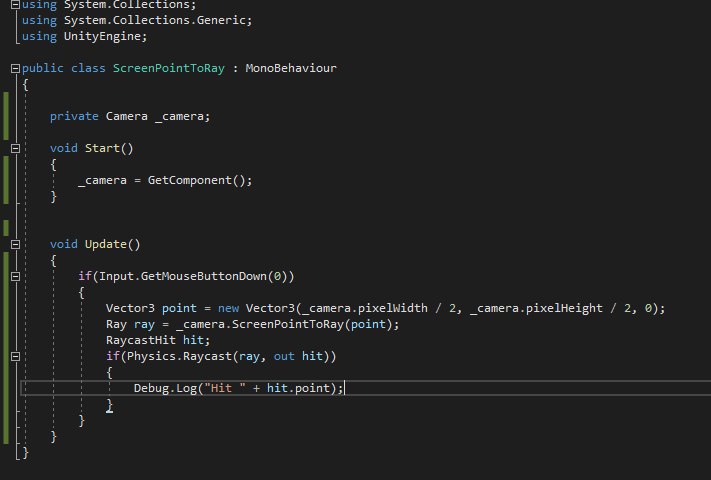
Task: Click the Start method name
Action: point(102,148)
